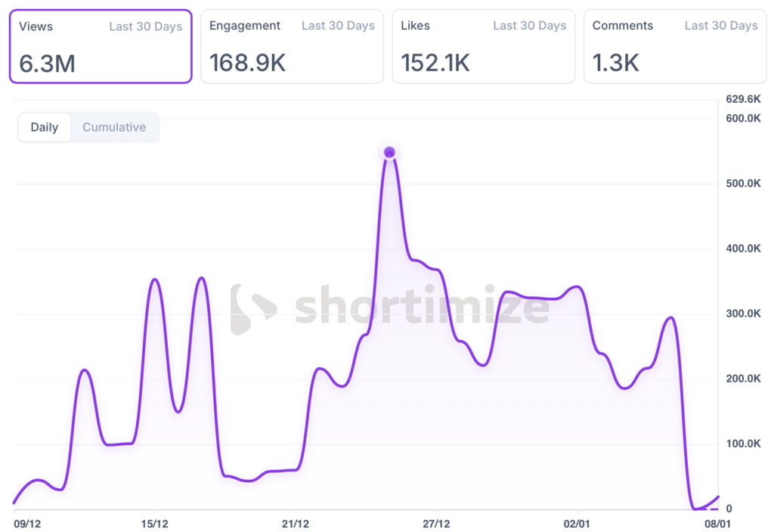
Task: Click the 6.3M views total value
Action: pyautogui.click(x=47, y=63)
